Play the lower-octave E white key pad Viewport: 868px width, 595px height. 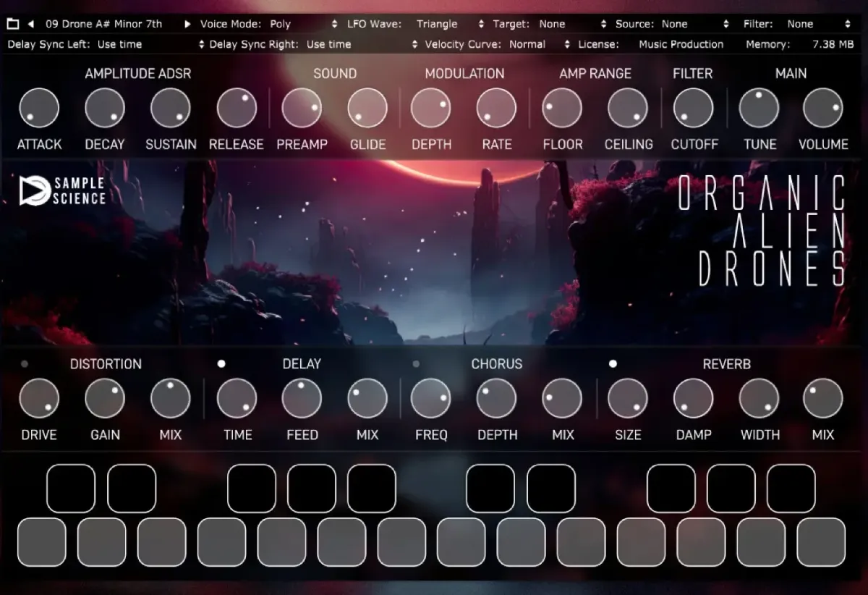(161, 542)
